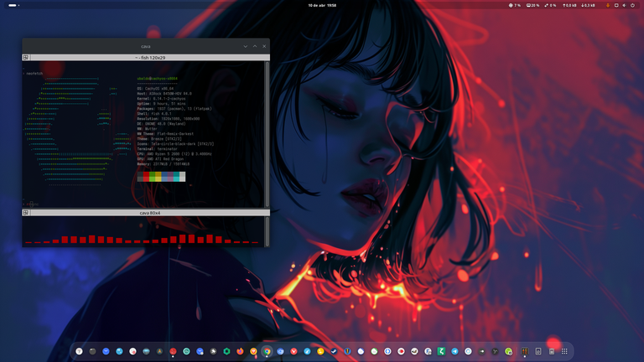Image resolution: width=644 pixels, height=362 pixels.
Task: Open the power menu icon in top bar
Action: click(x=632, y=5)
